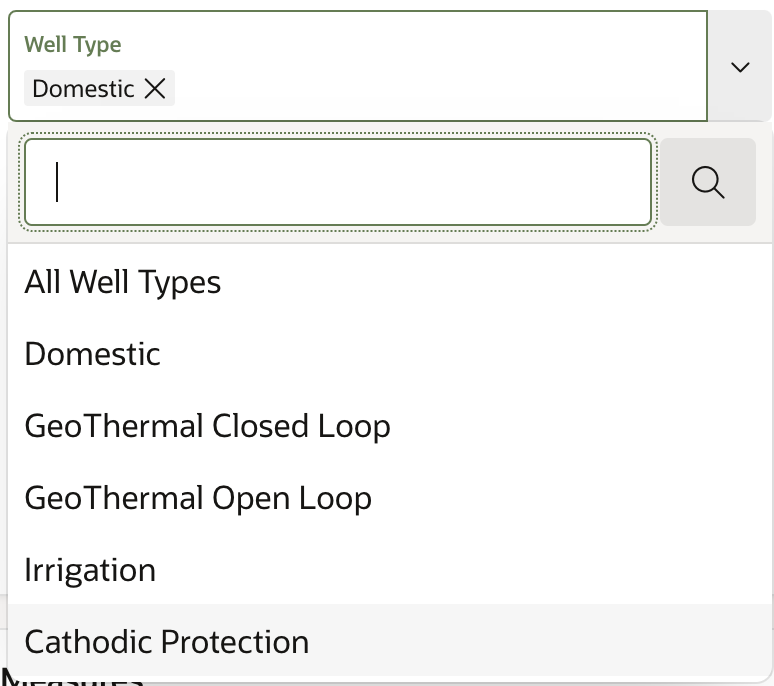The height and width of the screenshot is (686, 774).
Task: Click the magnifying glass search icon
Action: coord(708,182)
